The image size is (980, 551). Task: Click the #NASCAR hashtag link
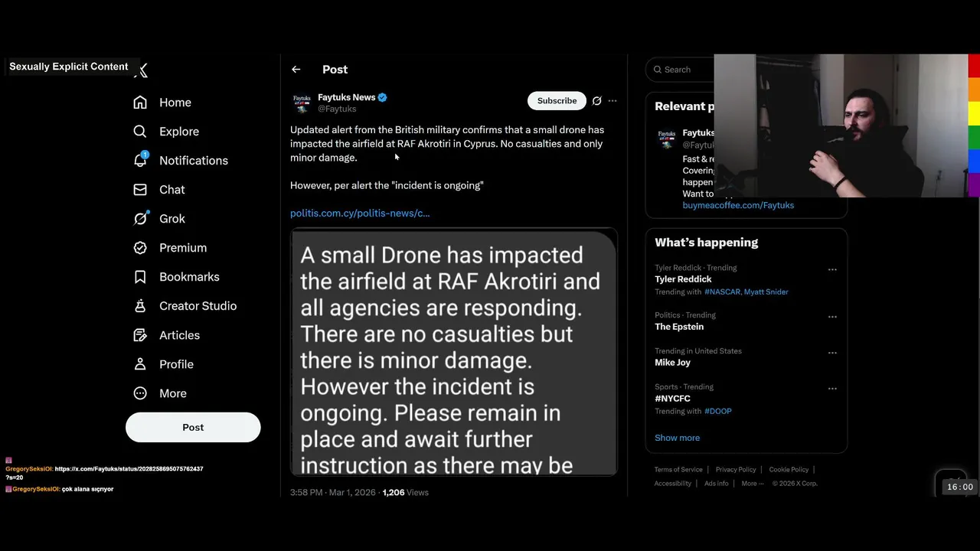[722, 292]
